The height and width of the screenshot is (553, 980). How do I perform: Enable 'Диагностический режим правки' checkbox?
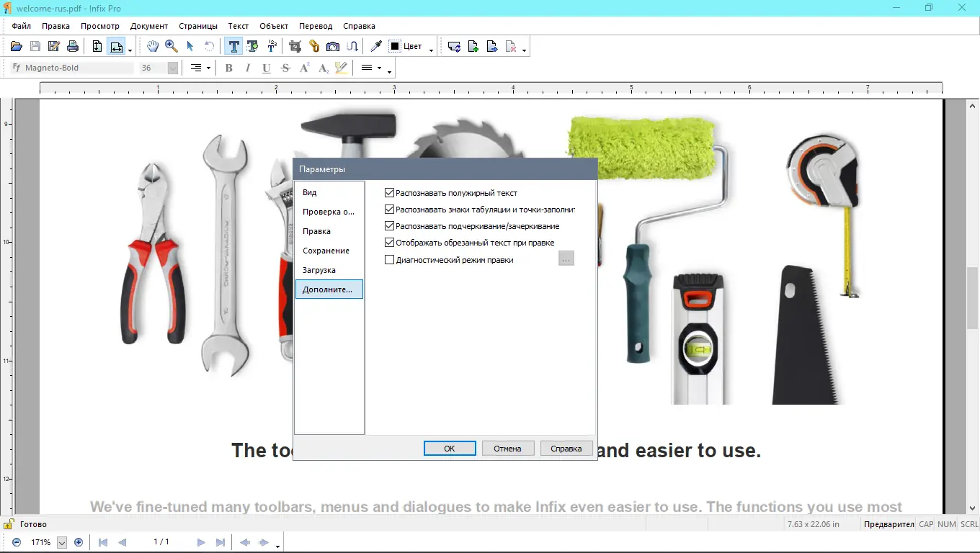pyautogui.click(x=390, y=260)
